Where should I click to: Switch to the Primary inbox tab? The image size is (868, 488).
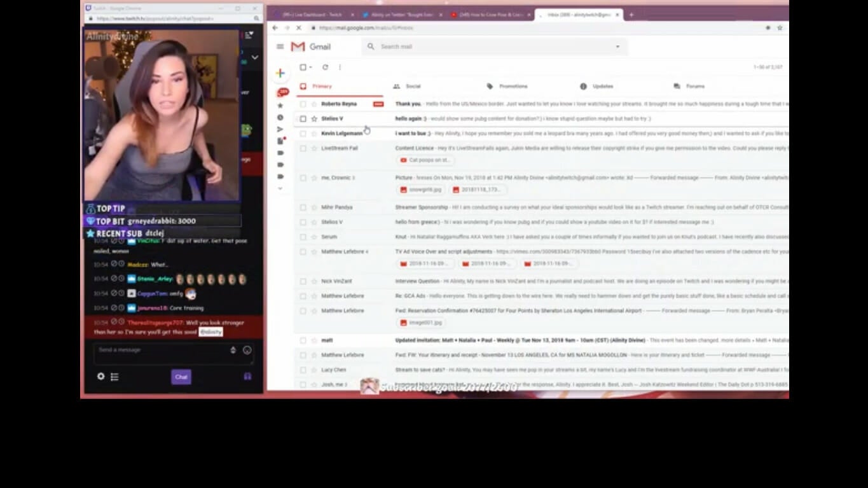[x=340, y=87]
